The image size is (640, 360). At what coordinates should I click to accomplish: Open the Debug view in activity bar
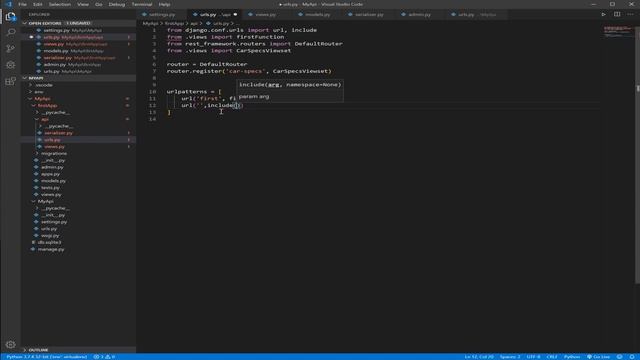point(11,65)
